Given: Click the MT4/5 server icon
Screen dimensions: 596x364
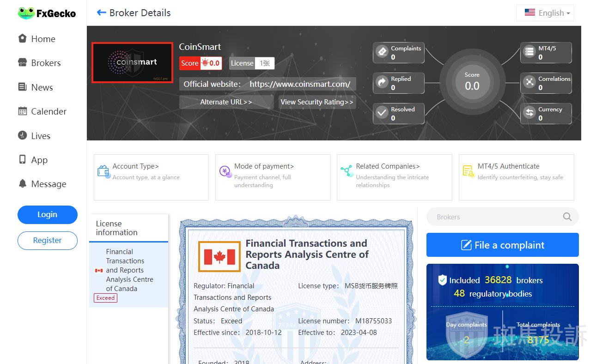Looking at the screenshot, I should click(x=529, y=52).
